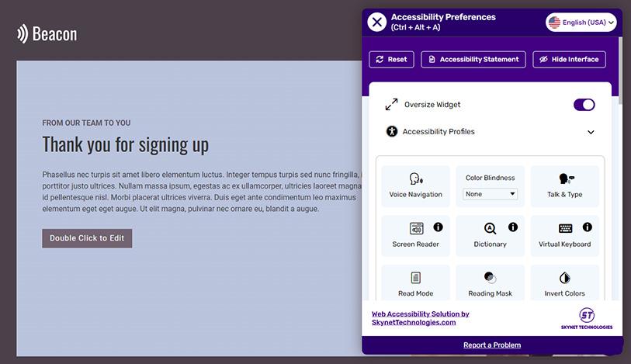Enable Voice Navigation
The image size is (631, 364).
(415, 186)
